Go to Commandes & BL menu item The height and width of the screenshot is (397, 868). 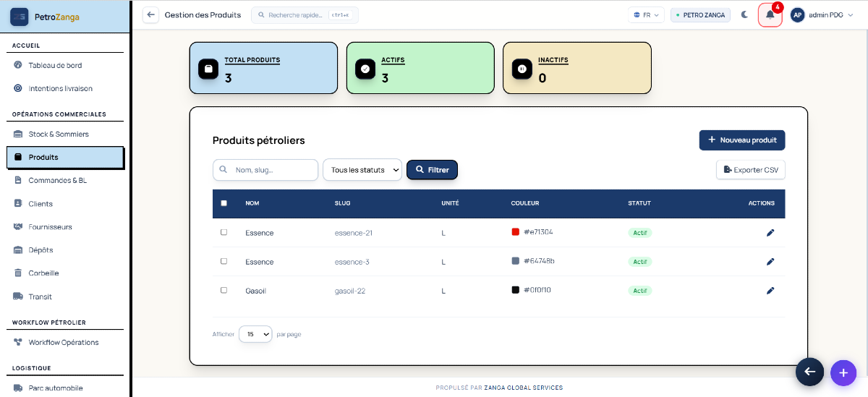58,180
